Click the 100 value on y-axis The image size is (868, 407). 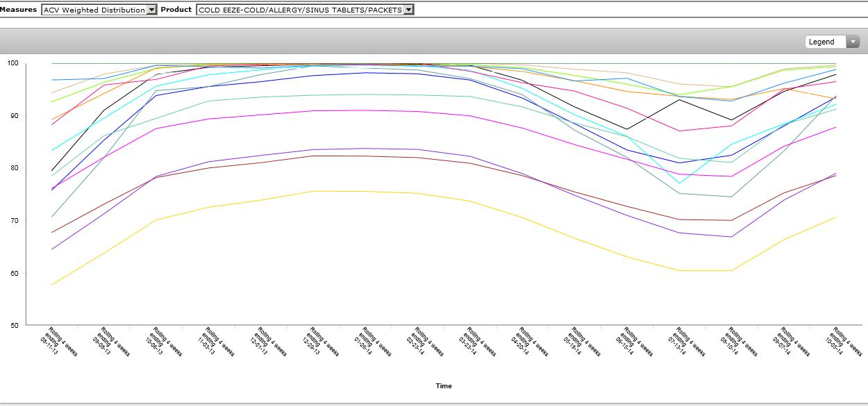pos(12,64)
